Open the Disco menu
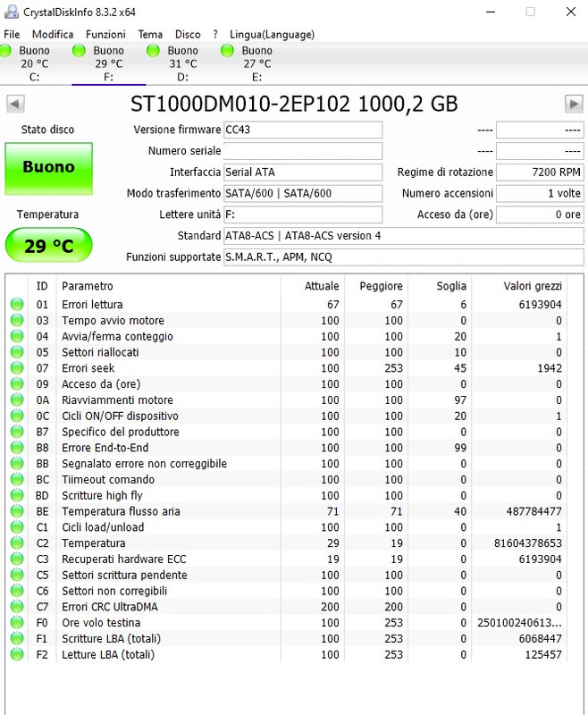Image resolution: width=588 pixels, height=715 pixels. point(188,34)
